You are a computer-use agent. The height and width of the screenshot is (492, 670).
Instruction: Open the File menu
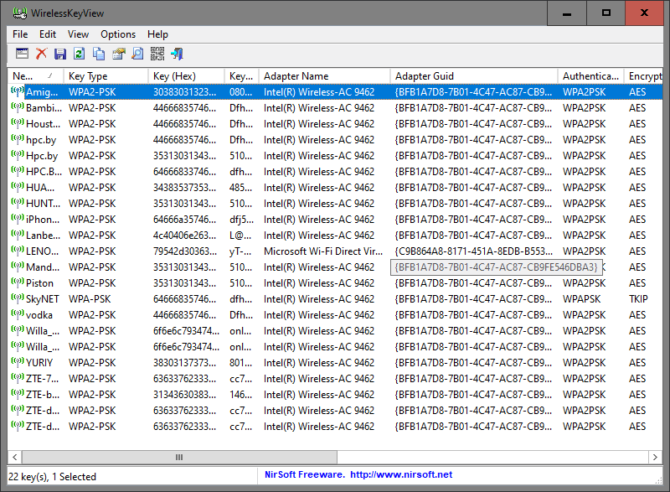(20, 34)
